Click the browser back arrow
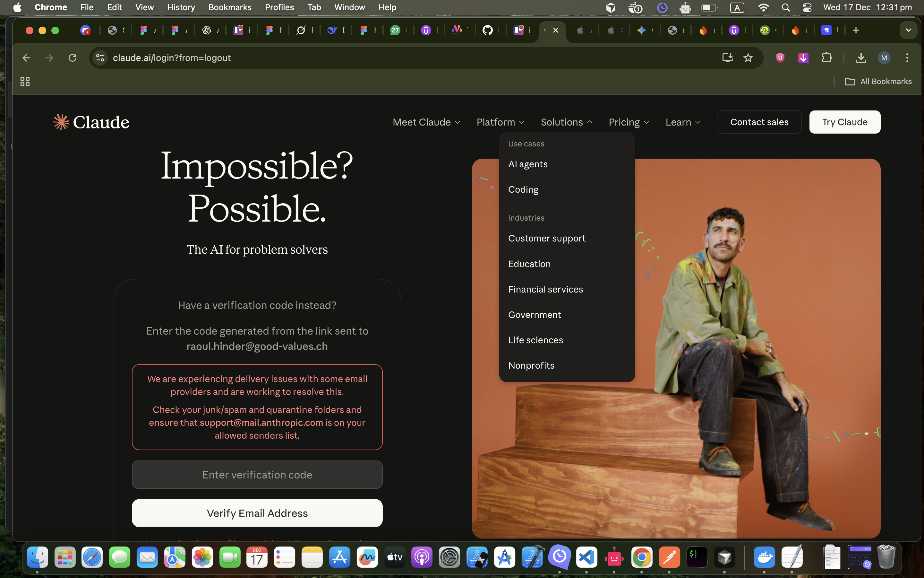This screenshot has height=578, width=924. click(26, 58)
